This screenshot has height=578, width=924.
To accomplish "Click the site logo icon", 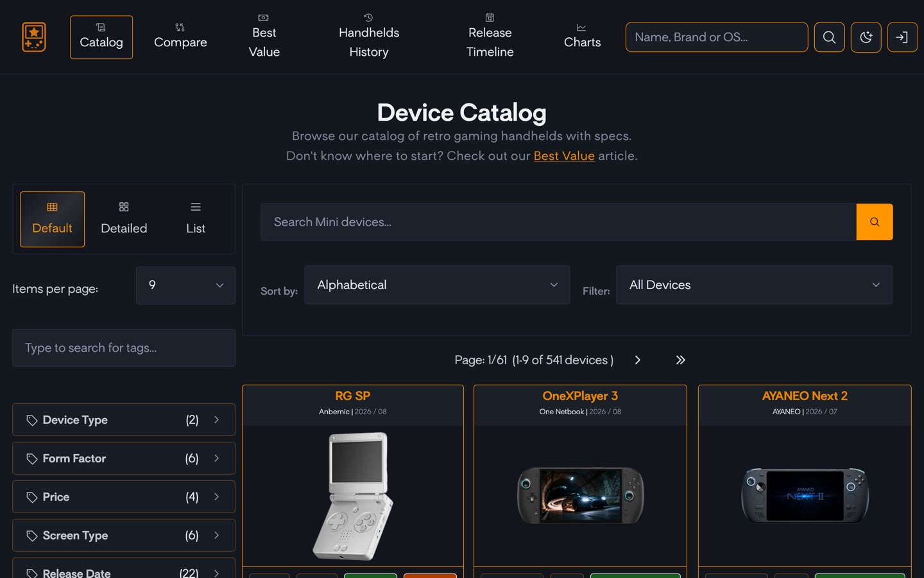I will pos(34,37).
